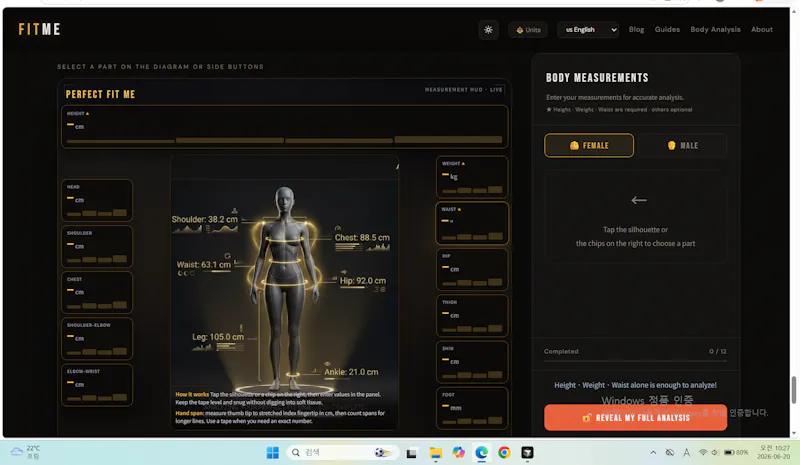
Task: Tap the female body silhouette
Action: pyautogui.click(x=284, y=288)
